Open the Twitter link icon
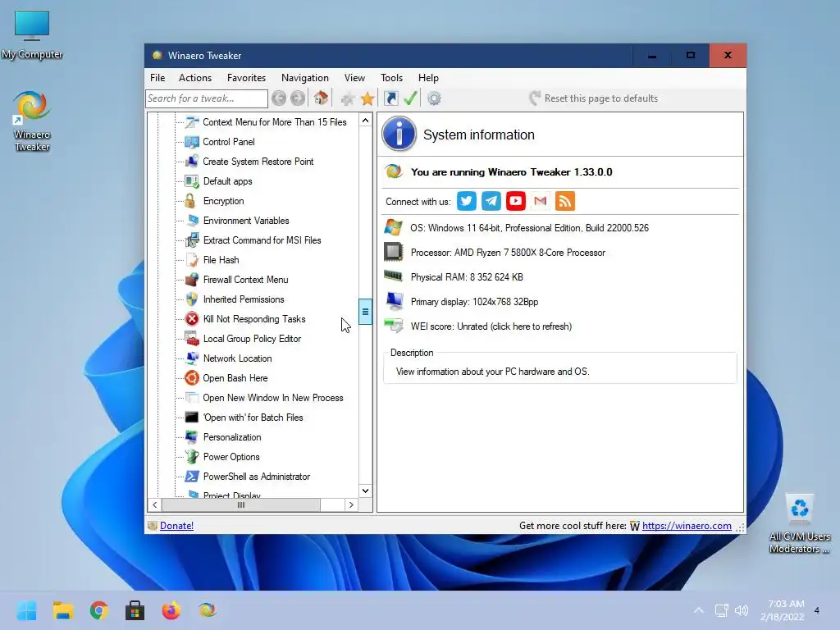 [x=467, y=201]
